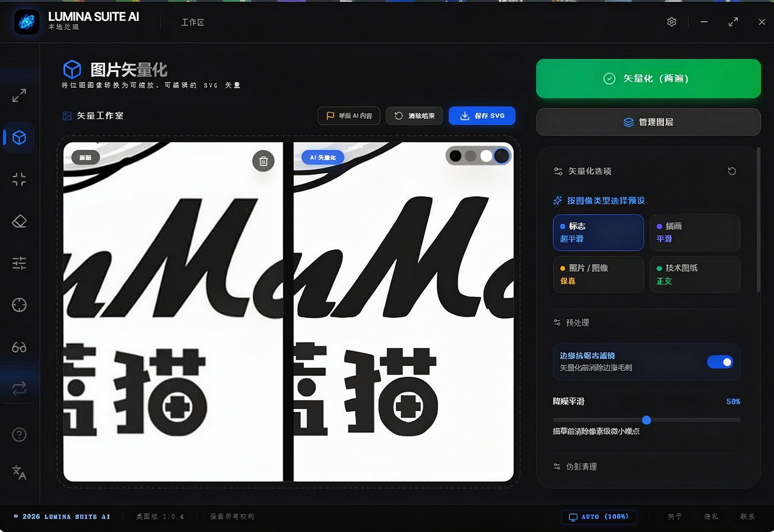The height and width of the screenshot is (532, 774).
Task: Click the icon beside 伪影清理 section title
Action: coord(557,466)
